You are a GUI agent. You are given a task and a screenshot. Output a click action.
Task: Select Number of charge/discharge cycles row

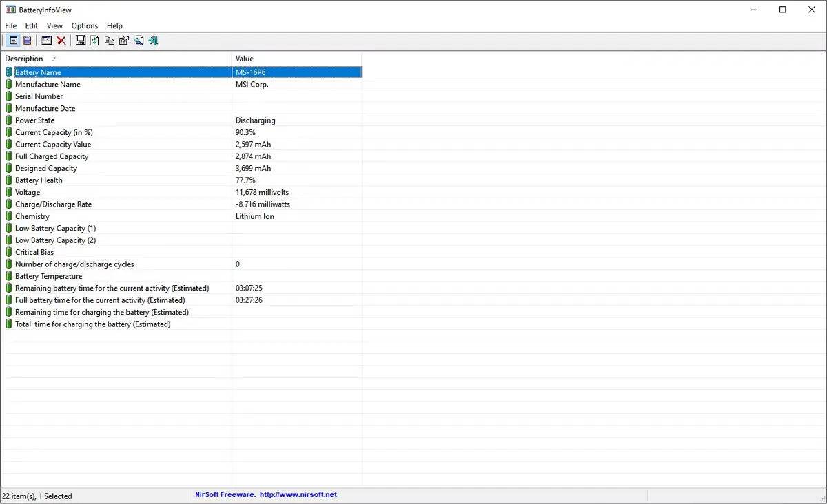click(x=182, y=264)
